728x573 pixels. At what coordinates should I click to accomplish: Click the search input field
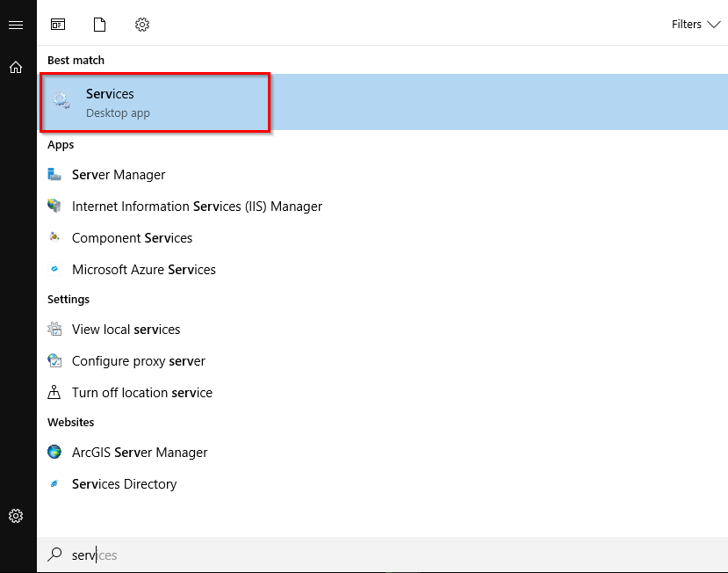(x=176, y=555)
